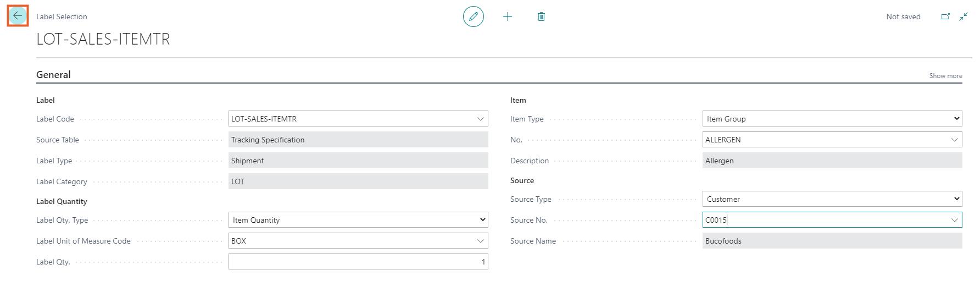Click Show more in General section
Screen dimensions: 980x281
pos(945,76)
